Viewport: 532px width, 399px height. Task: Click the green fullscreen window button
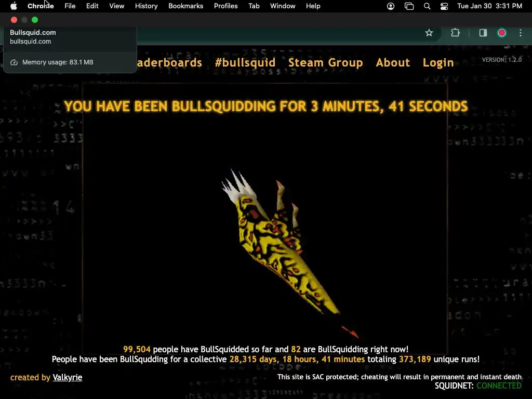coord(35,20)
